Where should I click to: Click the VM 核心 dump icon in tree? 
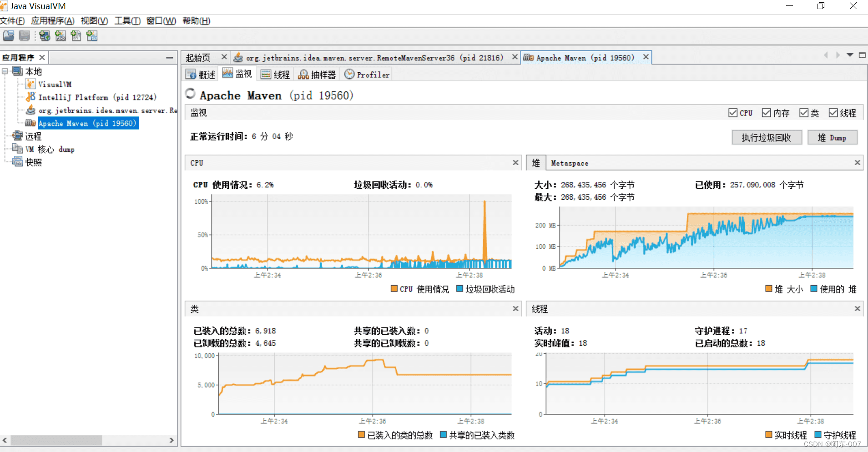pyautogui.click(x=17, y=149)
